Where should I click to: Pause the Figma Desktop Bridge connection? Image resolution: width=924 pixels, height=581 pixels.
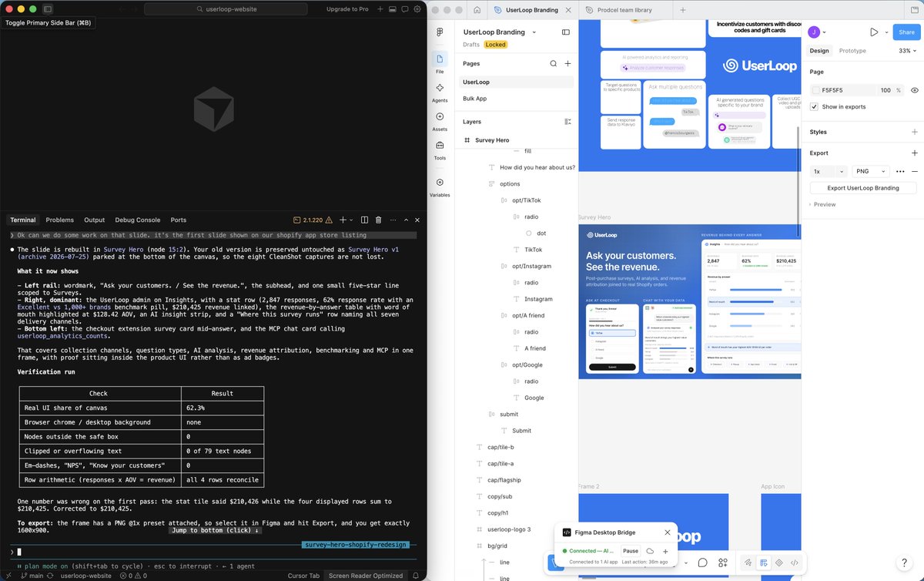pyautogui.click(x=631, y=551)
